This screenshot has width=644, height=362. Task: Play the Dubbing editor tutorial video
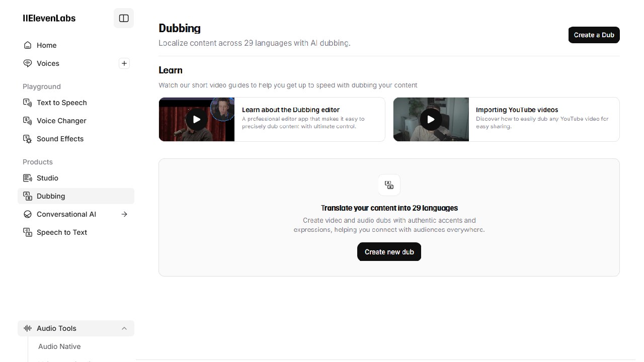[x=196, y=119]
